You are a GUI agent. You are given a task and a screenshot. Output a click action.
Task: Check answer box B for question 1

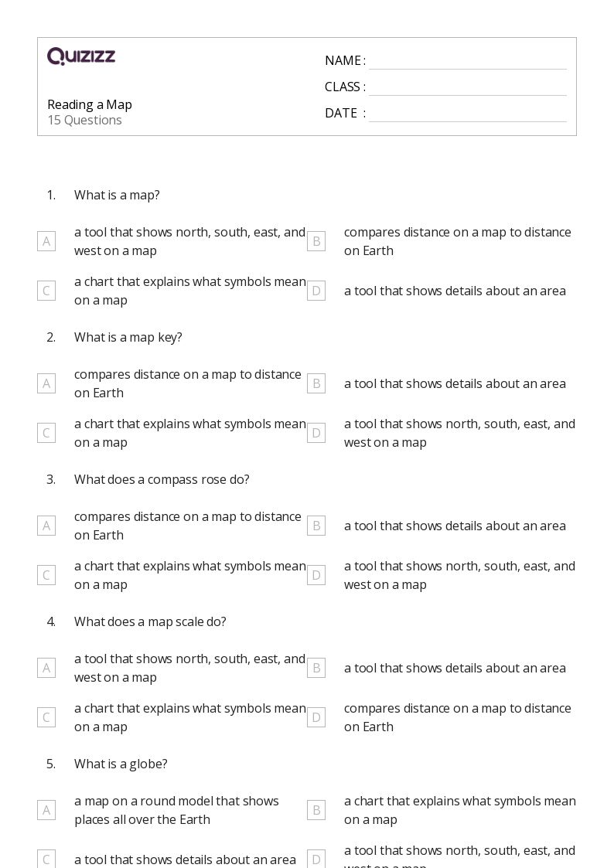click(x=316, y=241)
